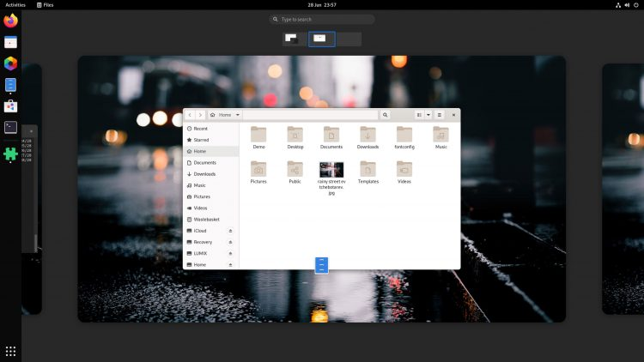This screenshot has width=644, height=362.
Task: Open Music in the sidebar
Action: 211,185
